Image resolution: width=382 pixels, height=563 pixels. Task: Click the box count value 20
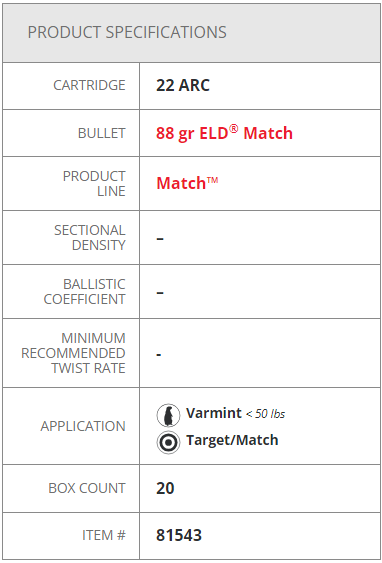click(x=165, y=488)
